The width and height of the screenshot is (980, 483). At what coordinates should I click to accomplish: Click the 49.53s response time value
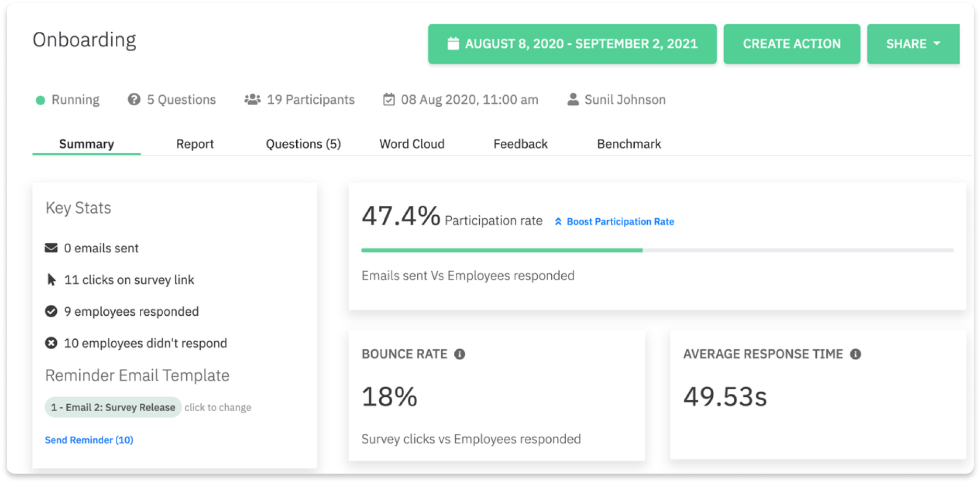(x=725, y=397)
